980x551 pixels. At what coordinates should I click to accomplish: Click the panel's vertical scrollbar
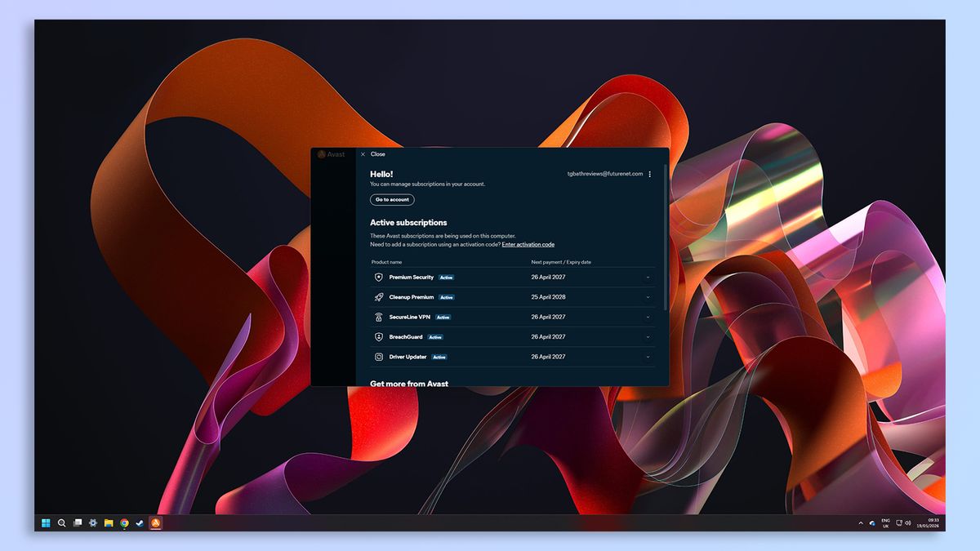point(666,237)
